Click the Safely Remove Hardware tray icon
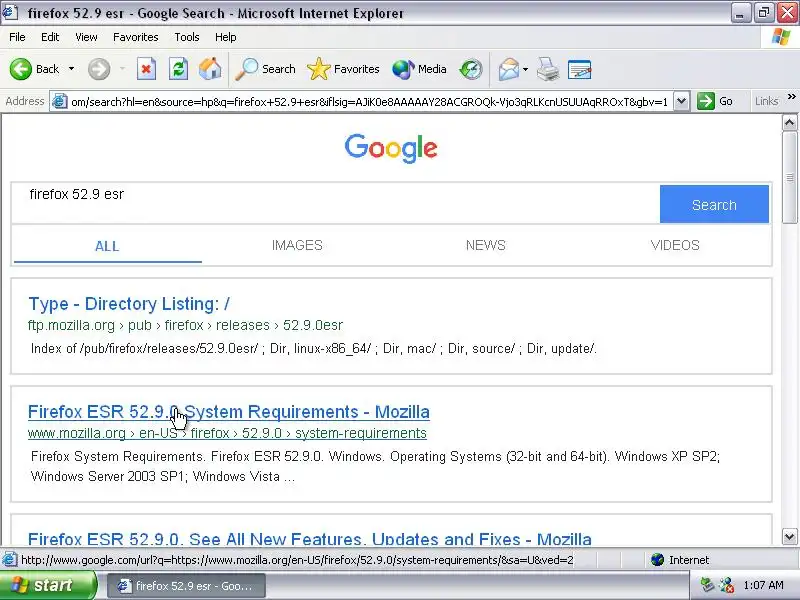800x600 pixels. click(707, 585)
